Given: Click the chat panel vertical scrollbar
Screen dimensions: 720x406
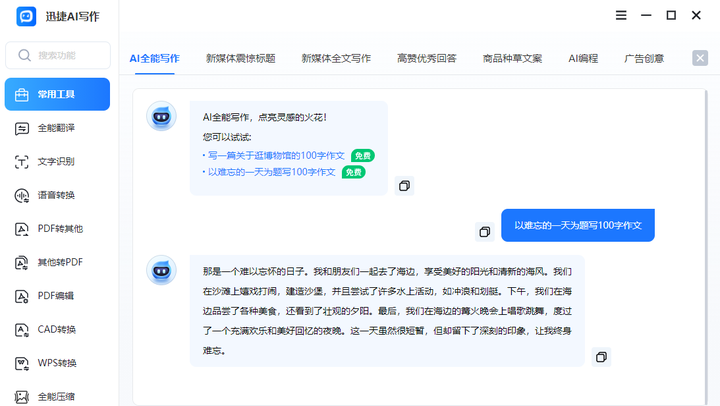Looking at the screenshot, I should click(706, 247).
